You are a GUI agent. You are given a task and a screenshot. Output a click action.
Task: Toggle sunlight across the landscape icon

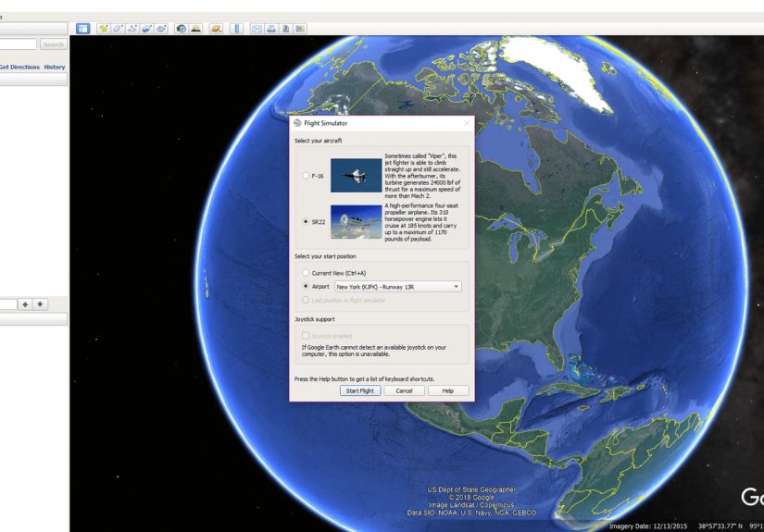point(196,29)
